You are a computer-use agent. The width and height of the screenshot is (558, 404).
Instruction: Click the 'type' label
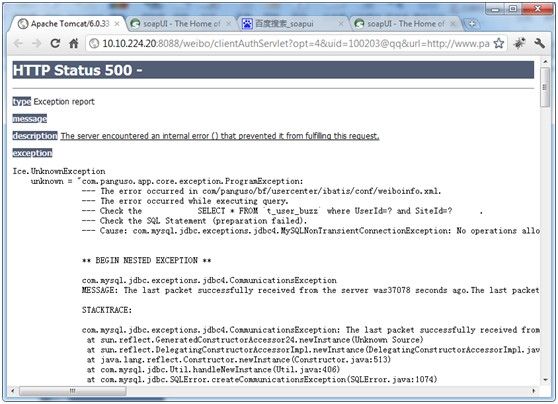click(x=22, y=102)
